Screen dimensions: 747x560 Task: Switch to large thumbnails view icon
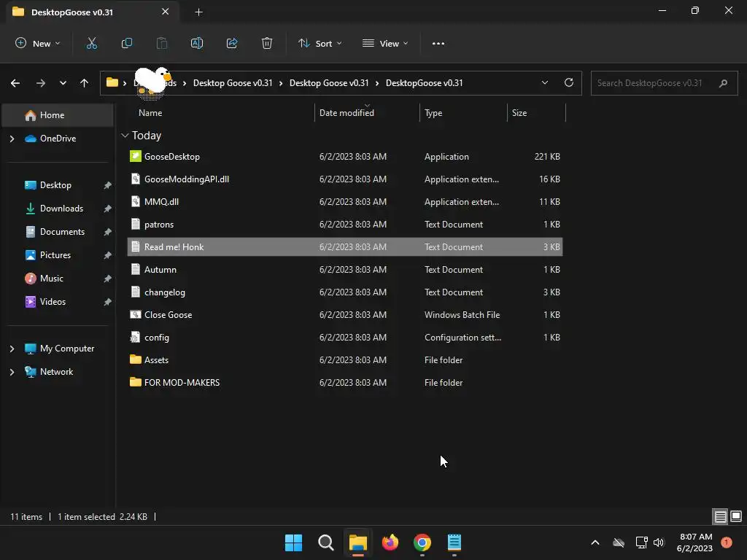point(736,516)
